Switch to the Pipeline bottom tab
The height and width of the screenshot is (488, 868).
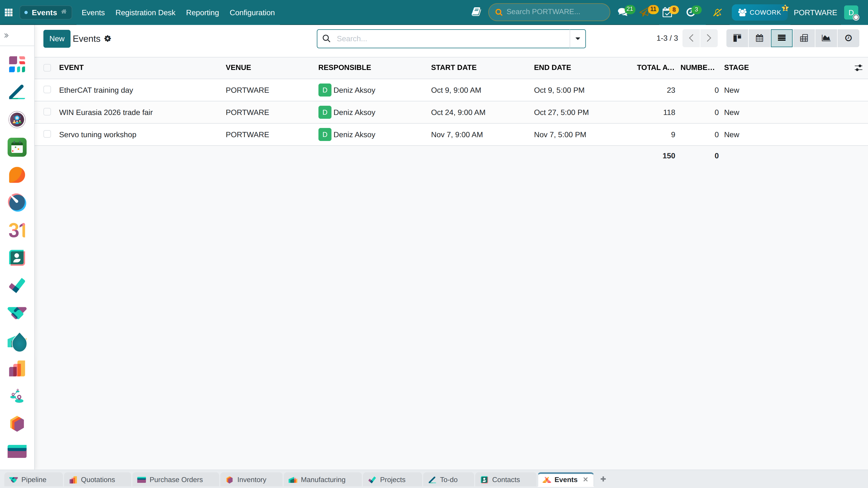click(x=33, y=480)
